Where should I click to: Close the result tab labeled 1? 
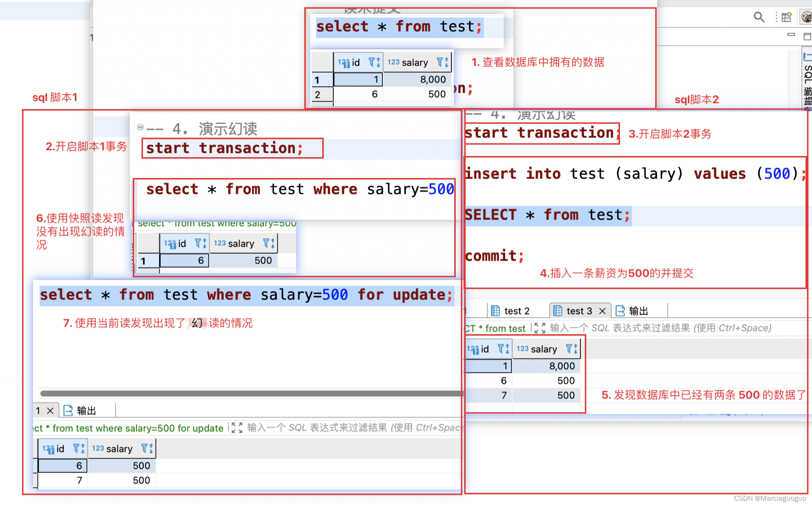click(x=50, y=411)
